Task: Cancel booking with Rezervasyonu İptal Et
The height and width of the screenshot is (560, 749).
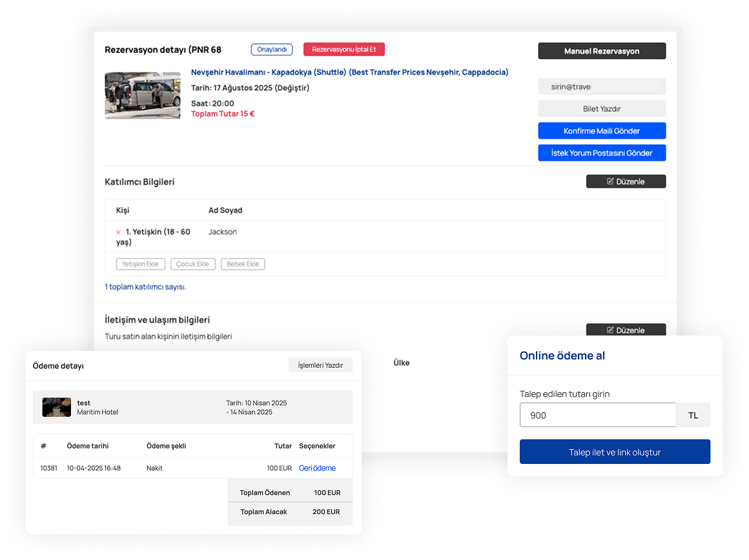Action: point(344,50)
